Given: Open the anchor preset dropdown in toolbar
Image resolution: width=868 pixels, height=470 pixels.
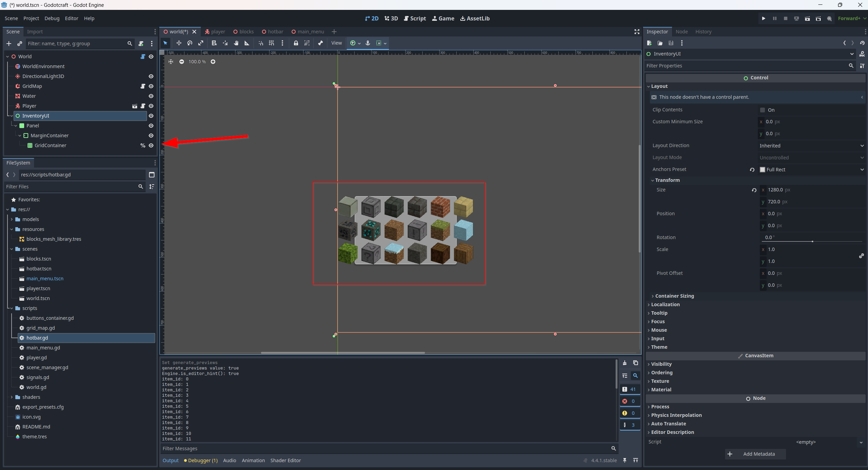Looking at the screenshot, I should [x=355, y=43].
